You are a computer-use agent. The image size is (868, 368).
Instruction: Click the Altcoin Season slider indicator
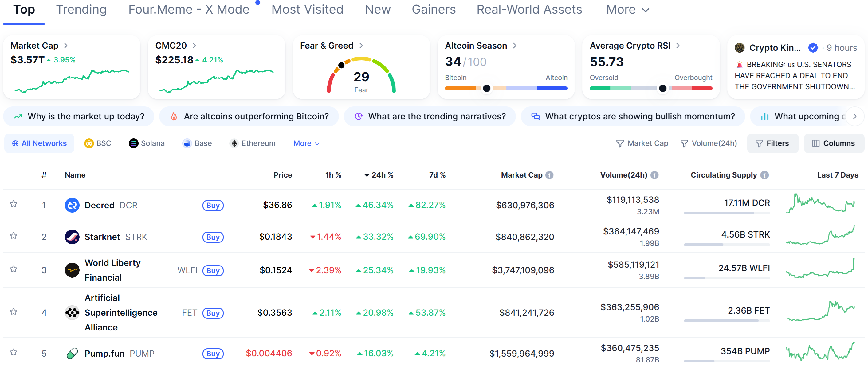[x=486, y=88]
